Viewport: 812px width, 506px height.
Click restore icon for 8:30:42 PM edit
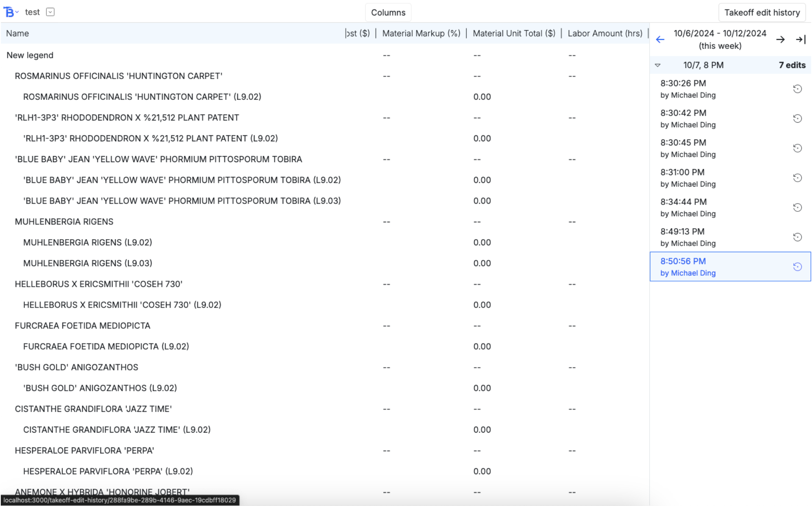[797, 119]
